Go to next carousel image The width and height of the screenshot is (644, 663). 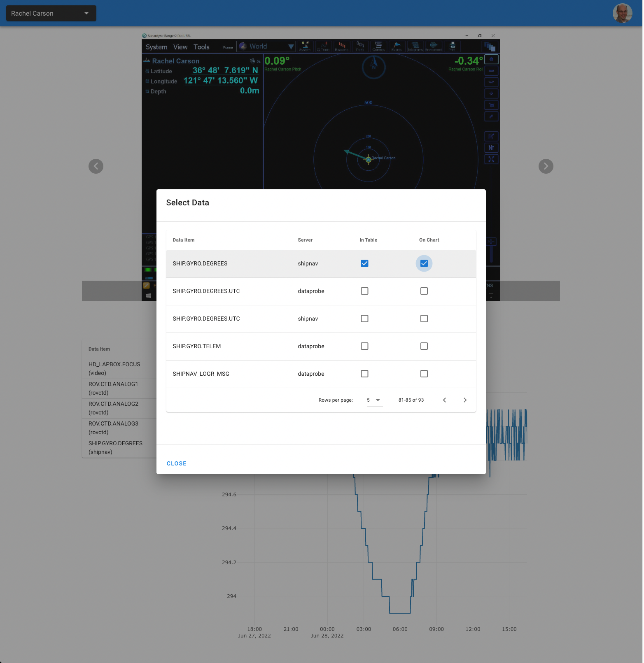point(546,166)
